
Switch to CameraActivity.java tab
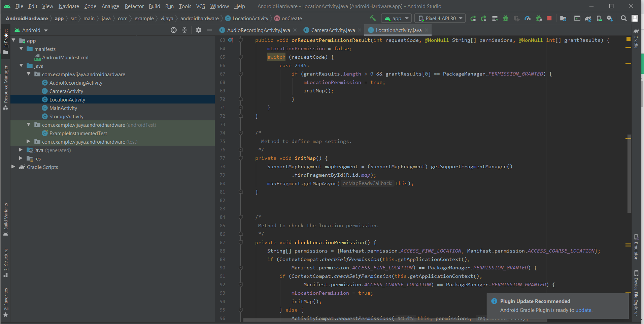(333, 30)
